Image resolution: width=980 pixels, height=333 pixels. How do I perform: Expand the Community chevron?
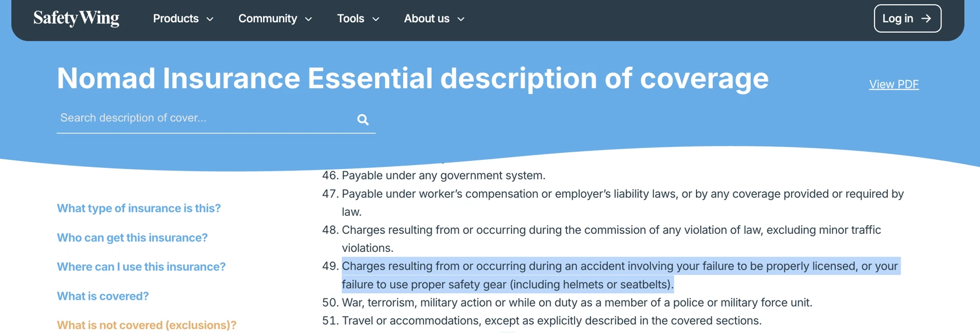pos(309,19)
